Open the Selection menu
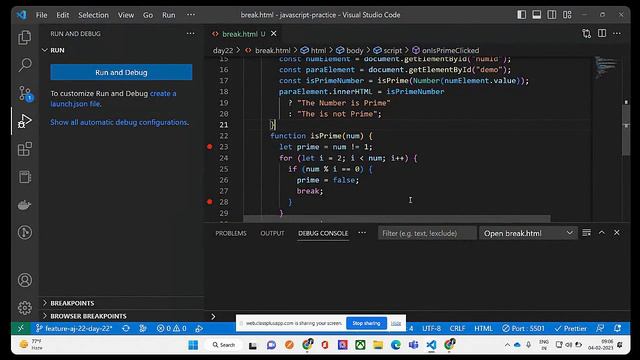 (x=93, y=15)
